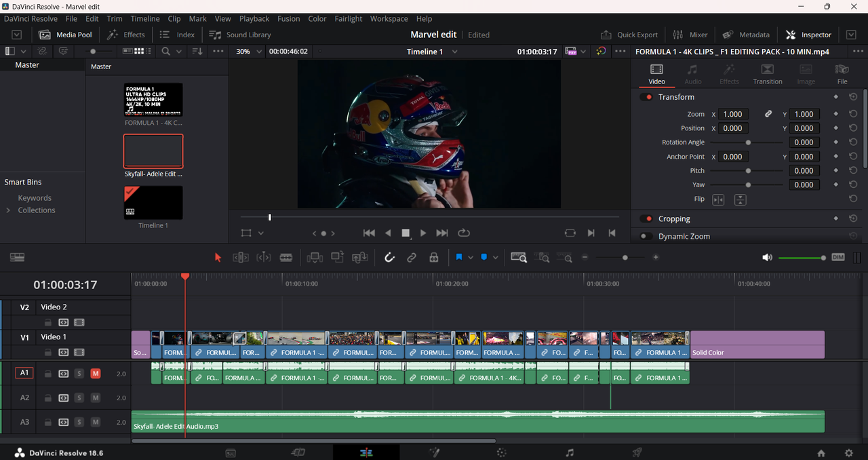Play the timeline in reverse
This screenshot has width=868, height=460.
(x=388, y=233)
